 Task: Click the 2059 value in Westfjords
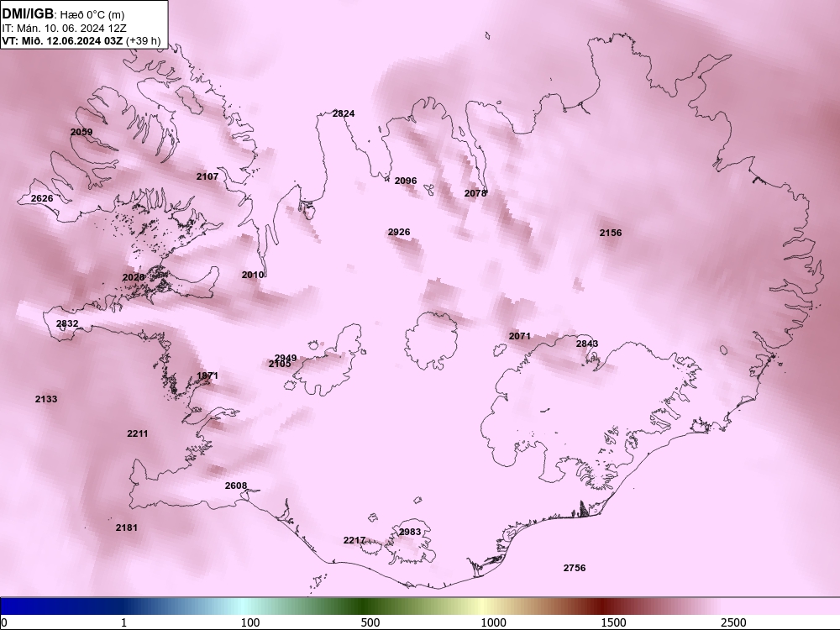[81, 132]
